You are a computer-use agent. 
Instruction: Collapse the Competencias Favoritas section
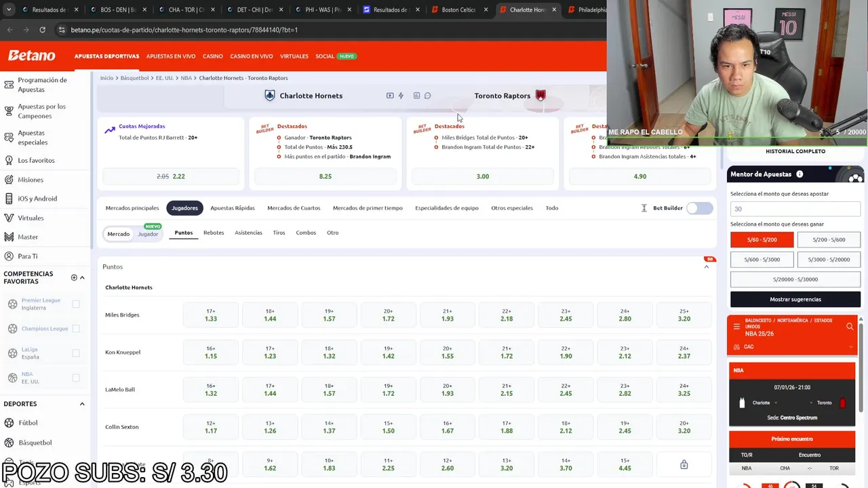[x=82, y=277]
